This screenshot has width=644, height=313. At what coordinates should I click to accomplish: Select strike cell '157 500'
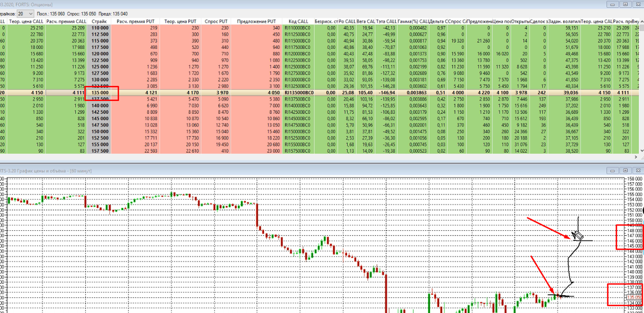click(x=99, y=150)
